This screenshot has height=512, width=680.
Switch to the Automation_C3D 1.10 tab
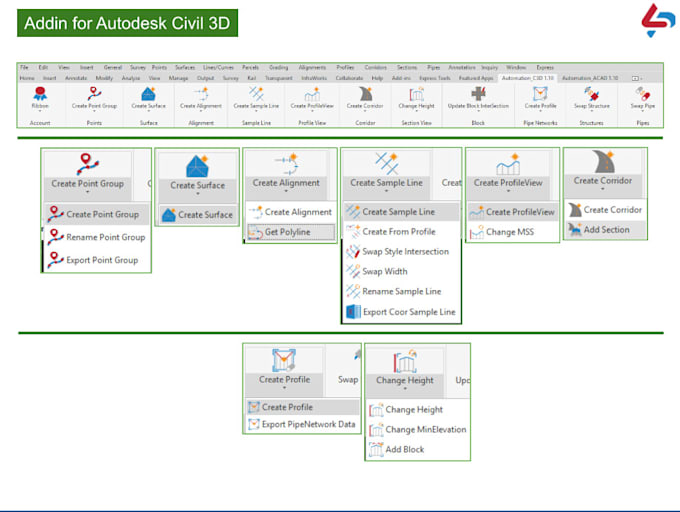(527, 78)
